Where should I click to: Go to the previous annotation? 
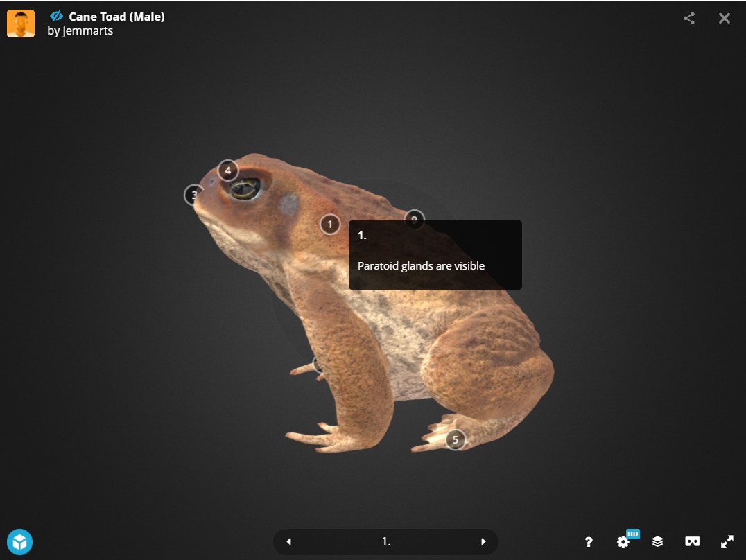289,542
